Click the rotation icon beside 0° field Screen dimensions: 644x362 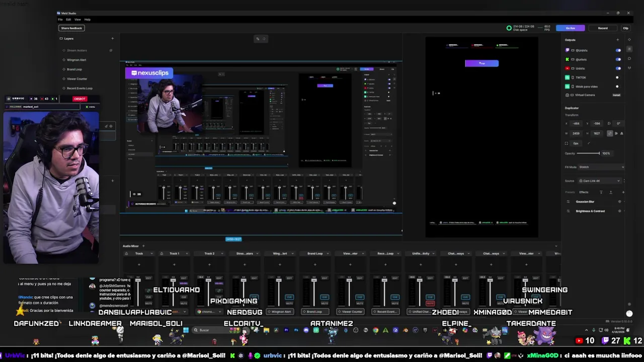tap(609, 123)
